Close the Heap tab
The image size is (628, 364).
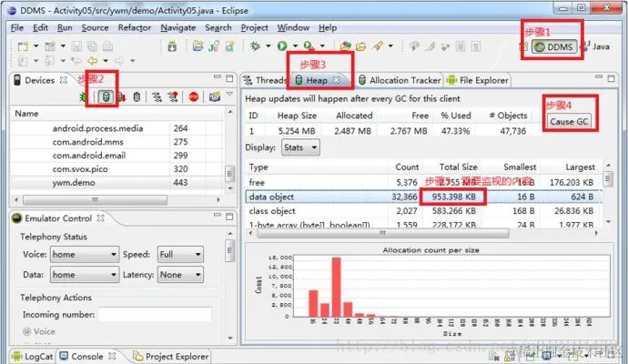click(x=336, y=80)
